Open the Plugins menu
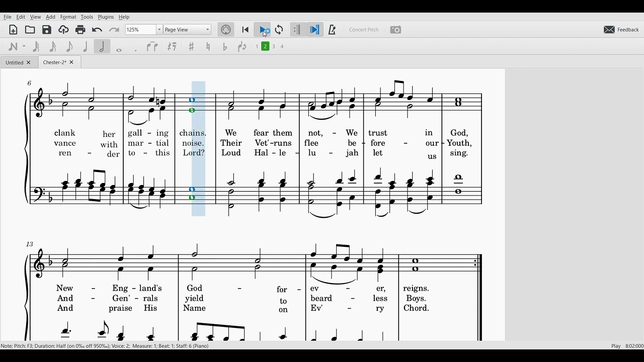This screenshot has height=362, width=644. pyautogui.click(x=106, y=17)
